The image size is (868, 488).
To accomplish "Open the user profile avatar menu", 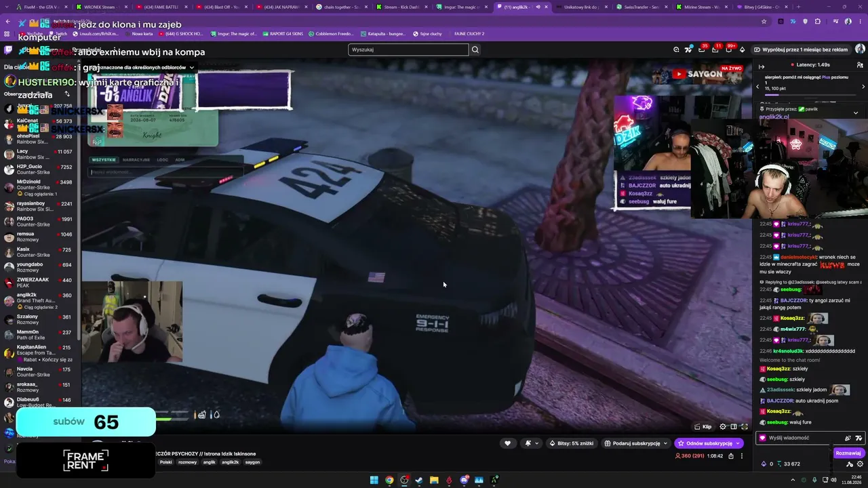I will [x=860, y=49].
